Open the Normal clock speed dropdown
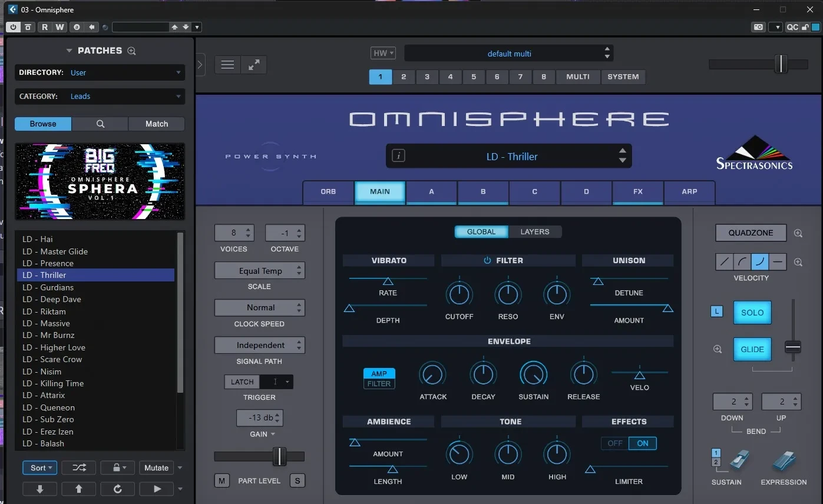This screenshot has width=823, height=504. 260,307
